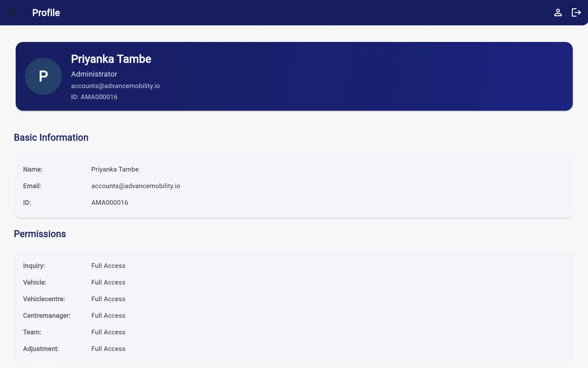Click the Vehiclecentre: permission label
The height and width of the screenshot is (368, 588).
click(44, 299)
